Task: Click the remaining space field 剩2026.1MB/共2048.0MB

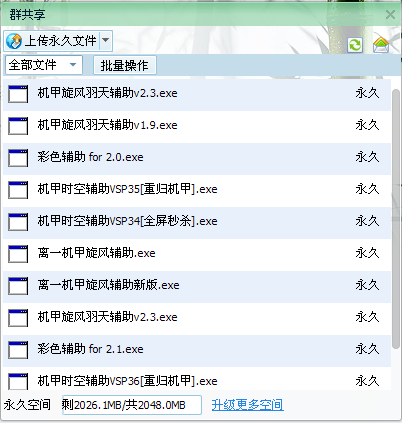Action: click(x=132, y=405)
